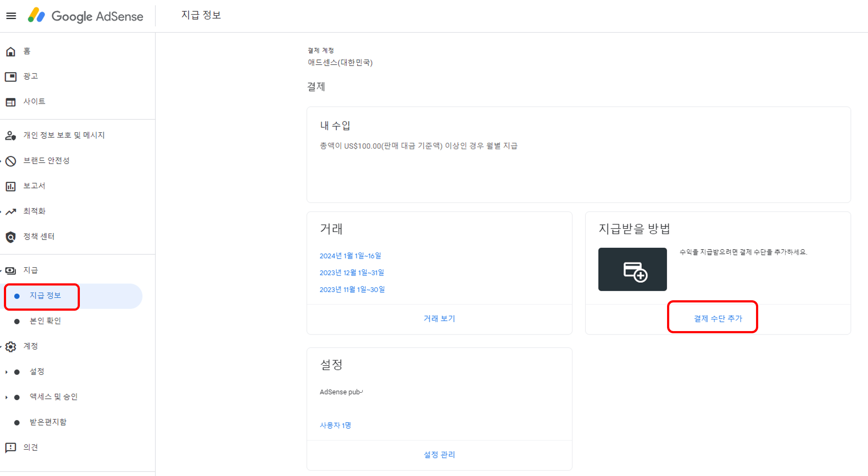This screenshot has height=476, width=868.
Task: Open 2023년 12월 1일~31일 transaction
Action: pos(352,272)
